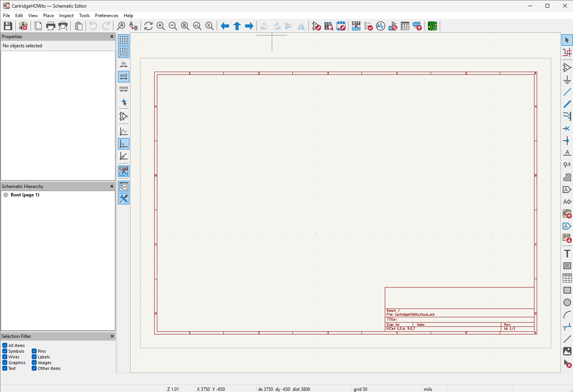This screenshot has height=392, width=573.
Task: Open the File menu
Action: (x=6, y=16)
